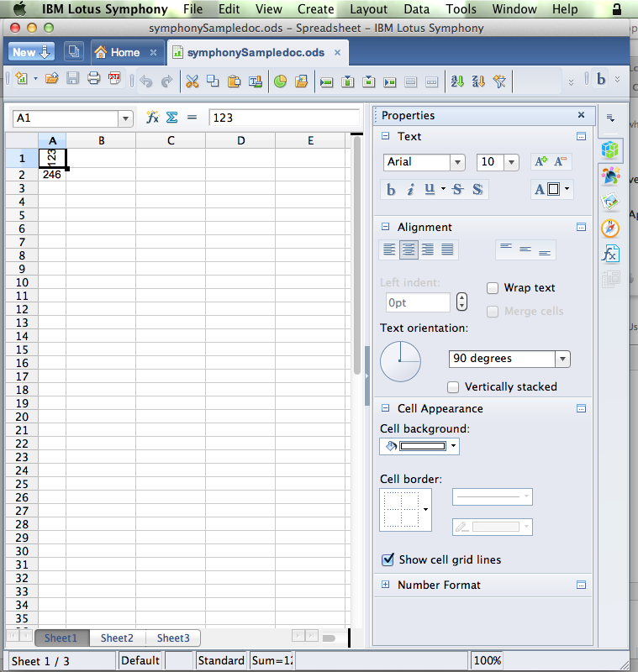Apply strikethrough in Properties panel
This screenshot has height=672, width=638.
coord(457,190)
